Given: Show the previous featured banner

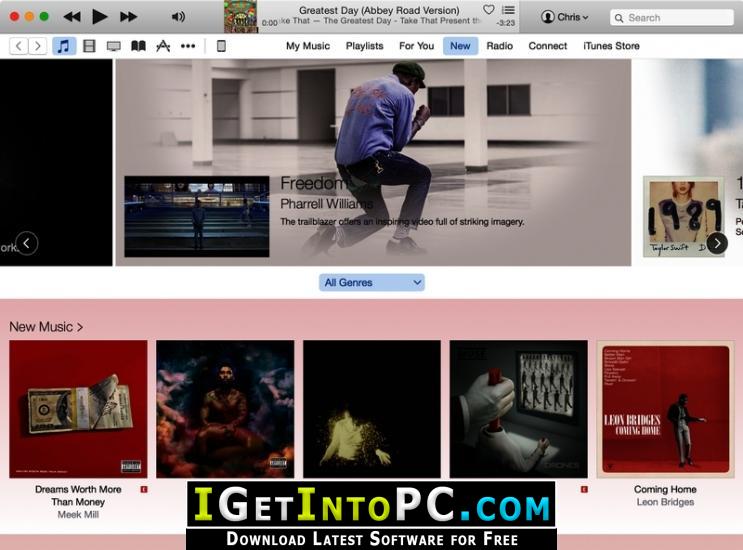Looking at the screenshot, I should (27, 243).
